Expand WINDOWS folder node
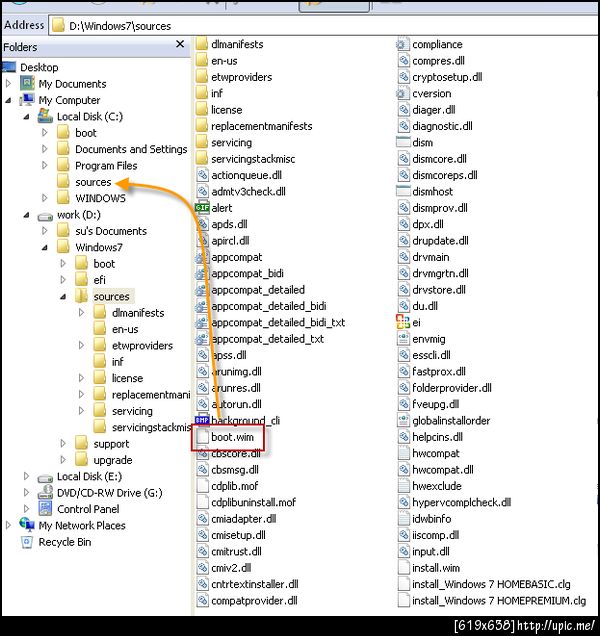 coord(45,198)
